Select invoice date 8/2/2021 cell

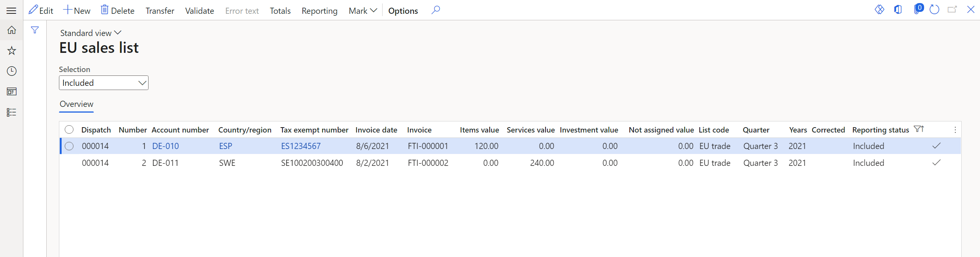coord(372,163)
